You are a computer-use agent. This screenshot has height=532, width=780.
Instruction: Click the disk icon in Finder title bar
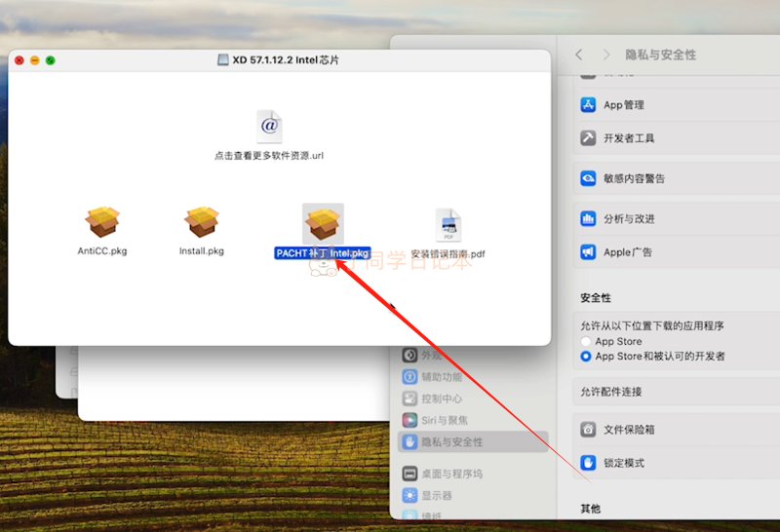point(223,60)
